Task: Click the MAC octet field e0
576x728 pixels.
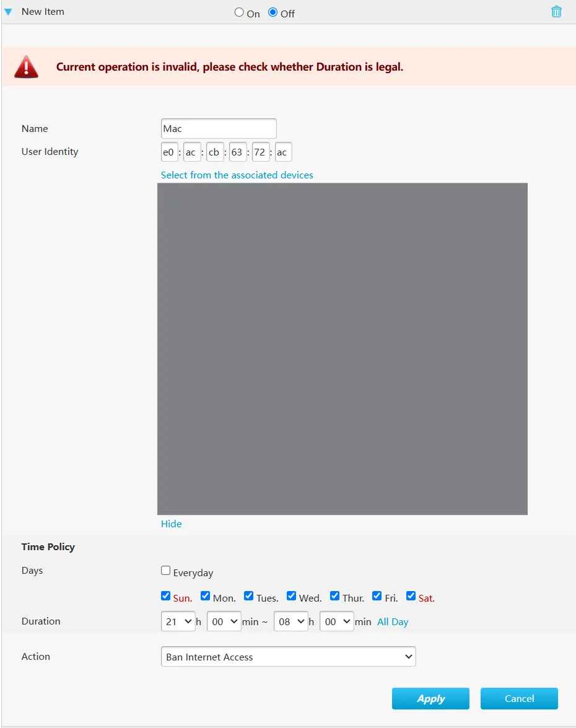Action: coord(170,152)
